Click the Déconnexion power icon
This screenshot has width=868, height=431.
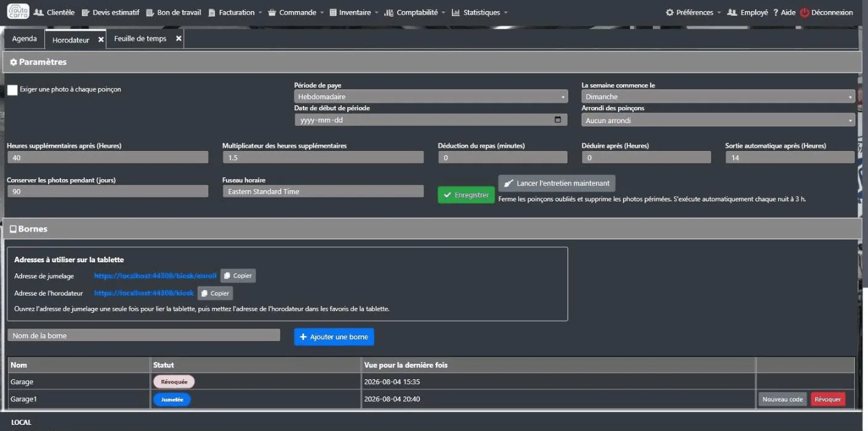pyautogui.click(x=805, y=12)
